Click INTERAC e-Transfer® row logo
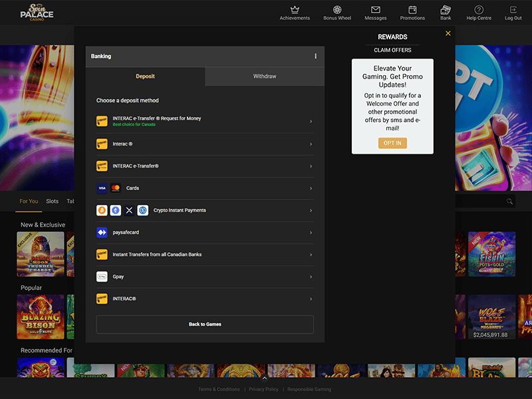 click(102, 166)
